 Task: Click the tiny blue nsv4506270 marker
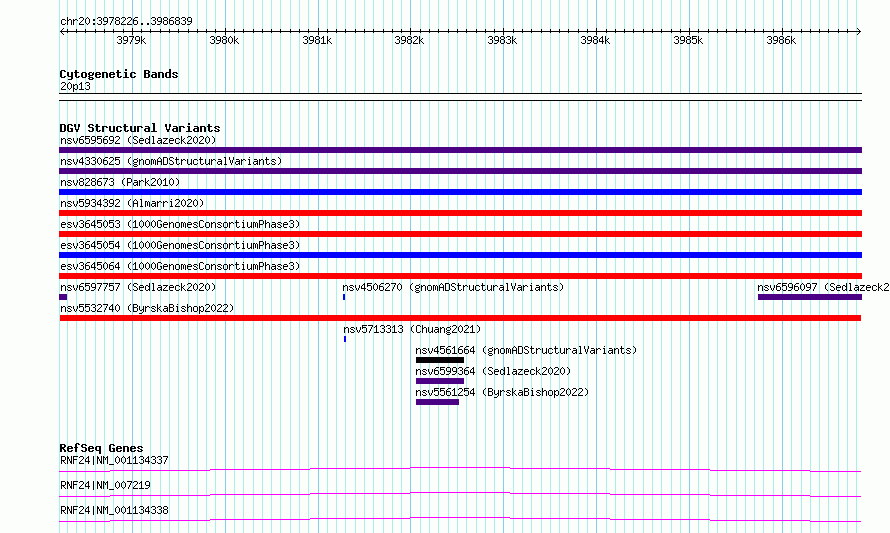pos(344,297)
